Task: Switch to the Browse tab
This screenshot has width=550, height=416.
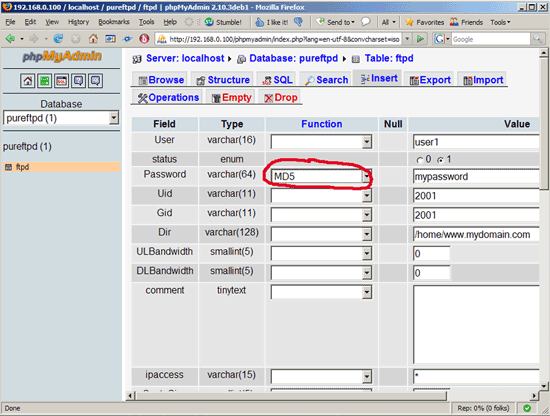Action: 161,80
